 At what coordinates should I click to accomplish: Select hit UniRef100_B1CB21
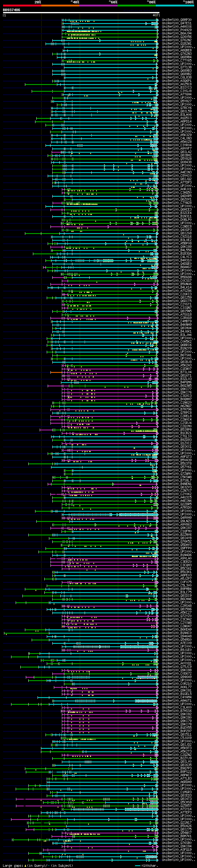pos(177,433)
